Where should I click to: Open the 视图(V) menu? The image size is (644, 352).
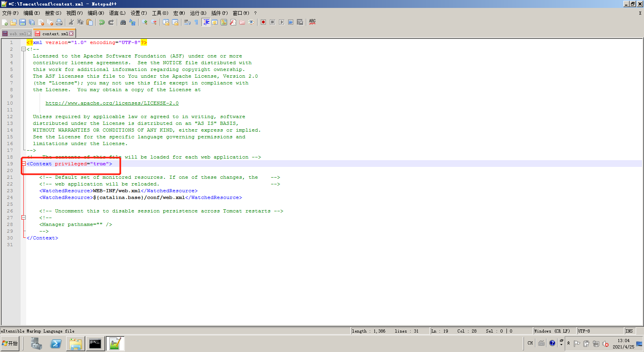tap(75, 13)
